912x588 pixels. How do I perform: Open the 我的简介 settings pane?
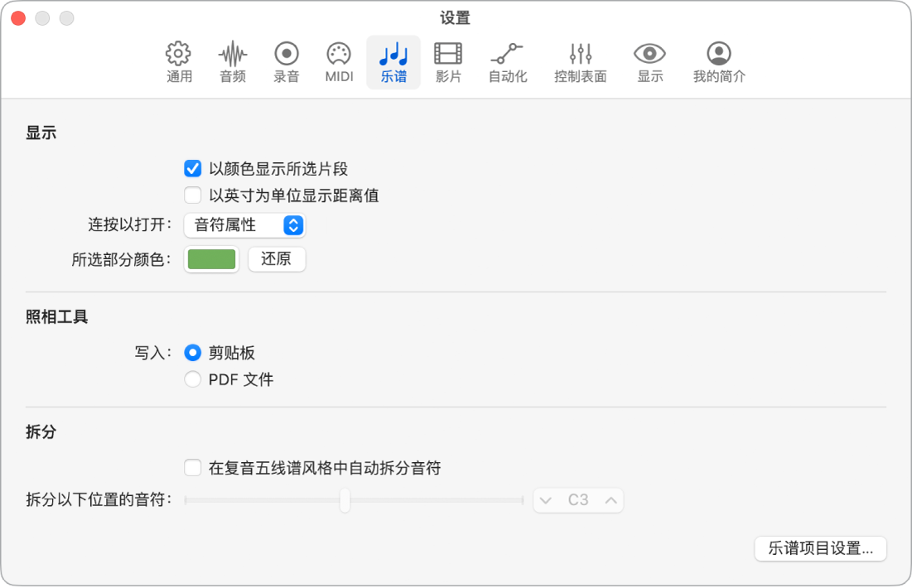(x=718, y=62)
